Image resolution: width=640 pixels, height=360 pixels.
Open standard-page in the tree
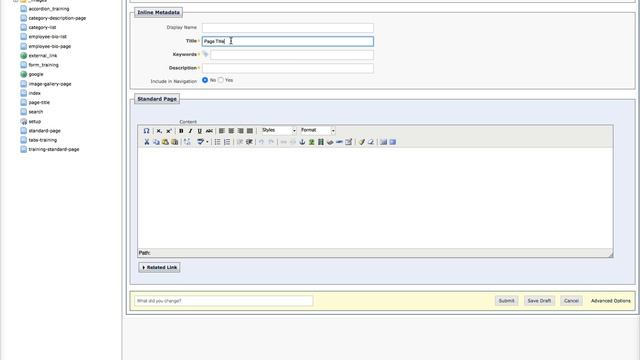44,131
